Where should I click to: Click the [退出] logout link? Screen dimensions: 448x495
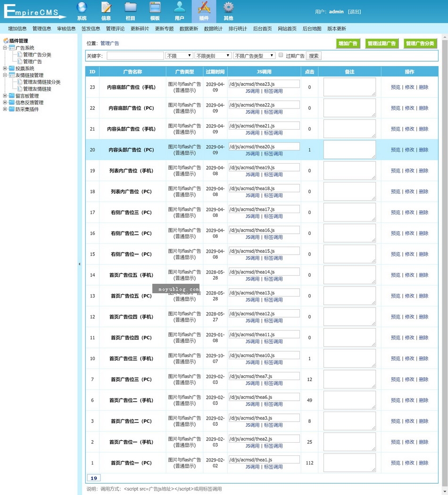354,12
